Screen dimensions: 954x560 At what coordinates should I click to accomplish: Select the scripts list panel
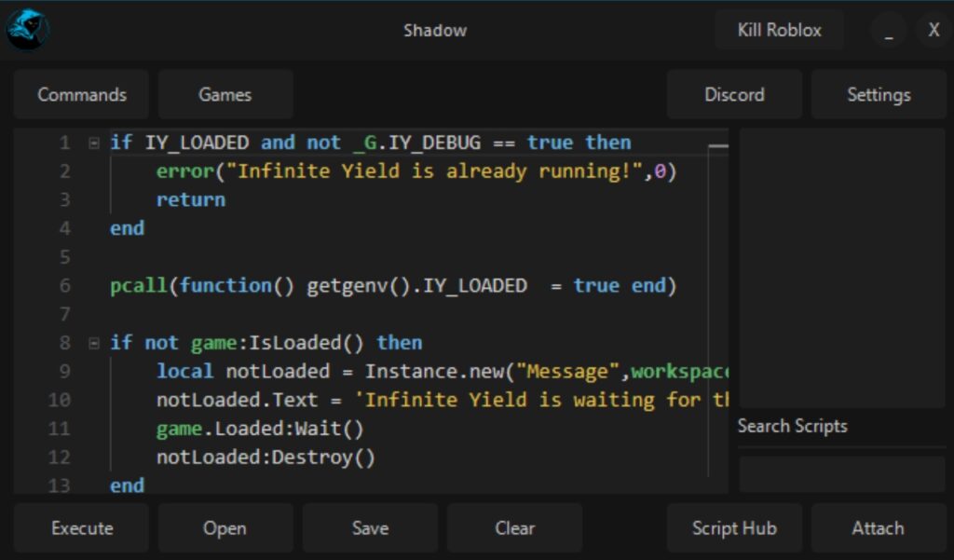tap(842, 267)
